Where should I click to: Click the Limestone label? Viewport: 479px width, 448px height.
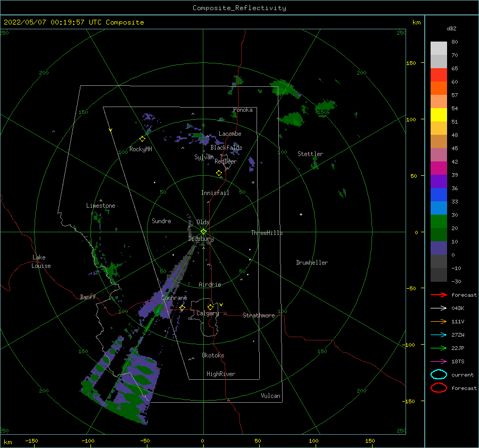click(101, 206)
